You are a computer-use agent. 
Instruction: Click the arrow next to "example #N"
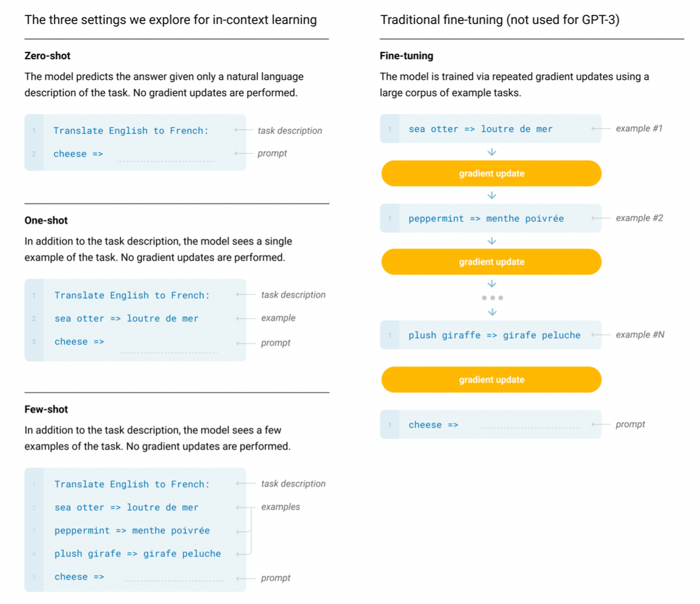pyautogui.click(x=600, y=335)
